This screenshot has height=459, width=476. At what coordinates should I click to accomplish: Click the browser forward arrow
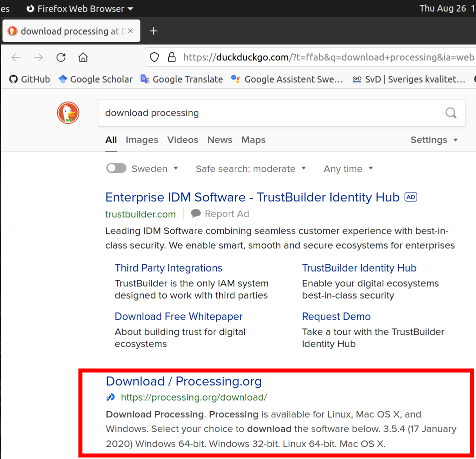pyautogui.click(x=38, y=57)
